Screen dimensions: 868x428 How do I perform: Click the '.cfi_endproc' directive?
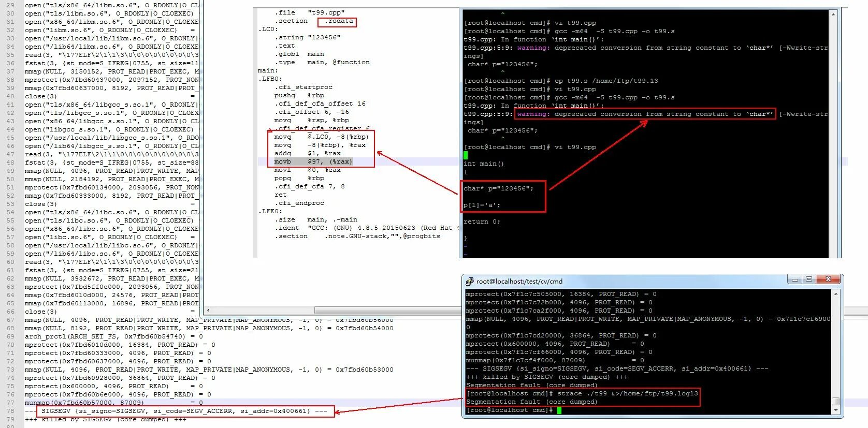299,203
